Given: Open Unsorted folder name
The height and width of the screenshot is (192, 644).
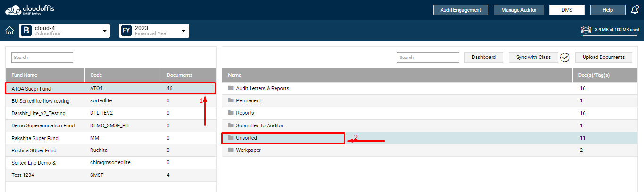Looking at the screenshot, I should point(246,138).
